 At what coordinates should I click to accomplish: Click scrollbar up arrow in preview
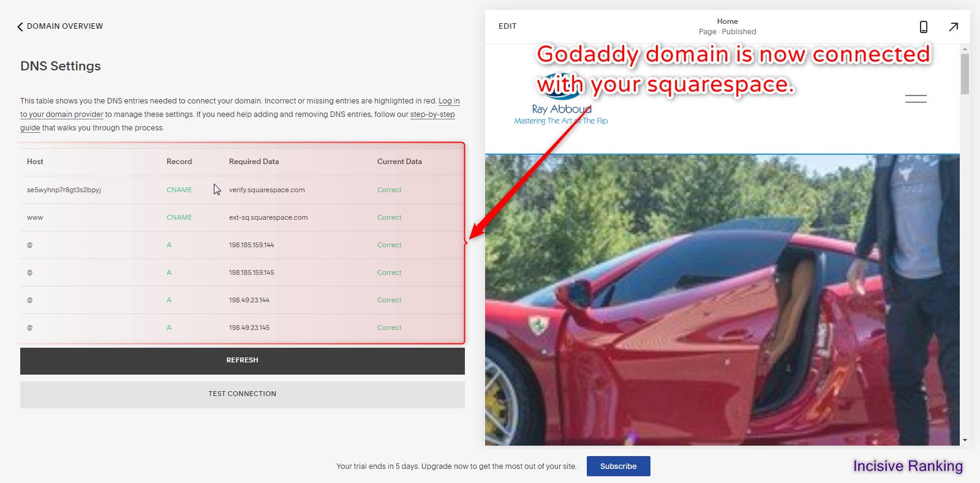point(965,49)
